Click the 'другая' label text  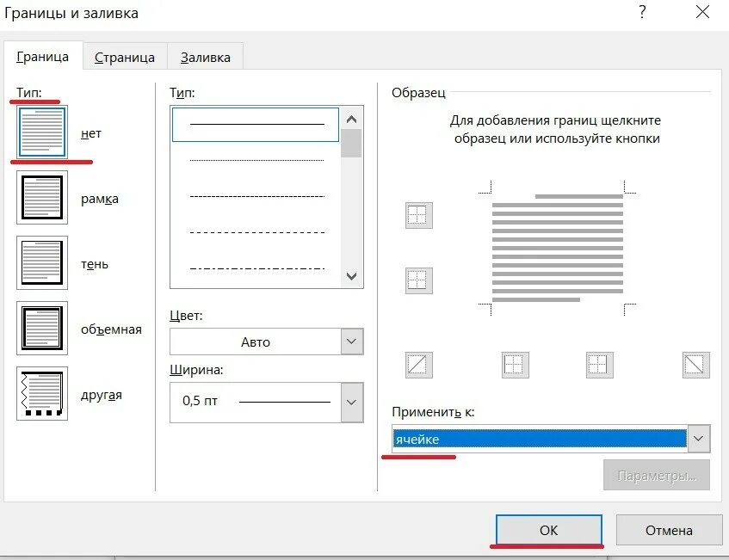(102, 395)
